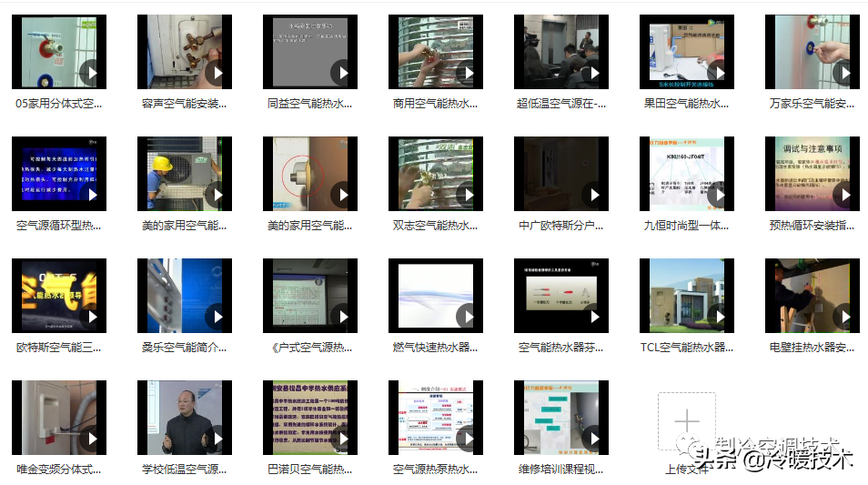Play the 商用空气能热水... video
868x485 pixels.
pyautogui.click(x=468, y=73)
